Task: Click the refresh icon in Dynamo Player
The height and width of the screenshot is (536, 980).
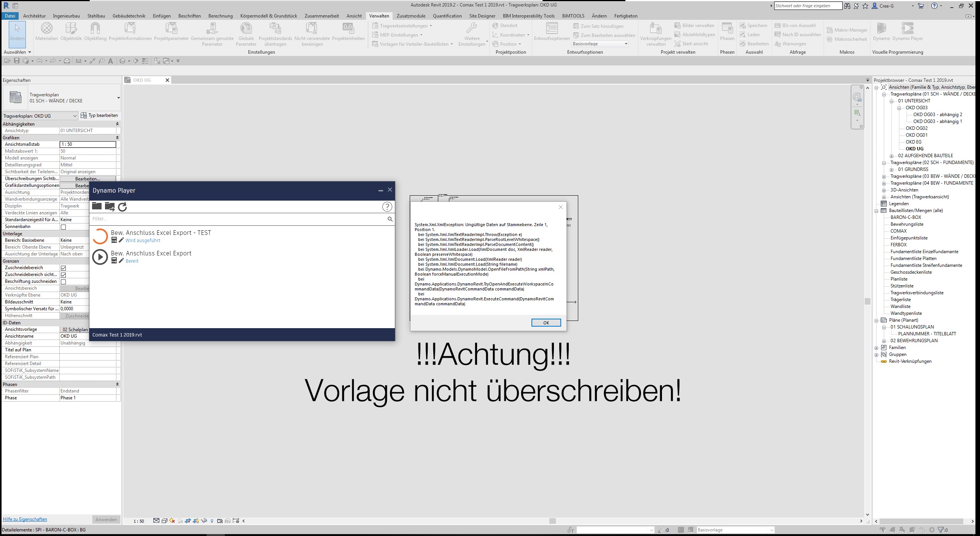Action: pyautogui.click(x=122, y=207)
